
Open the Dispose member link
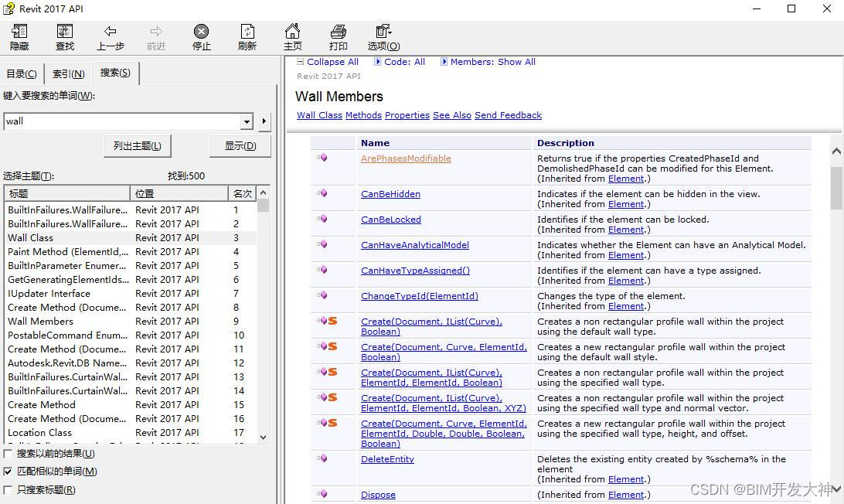tap(379, 495)
